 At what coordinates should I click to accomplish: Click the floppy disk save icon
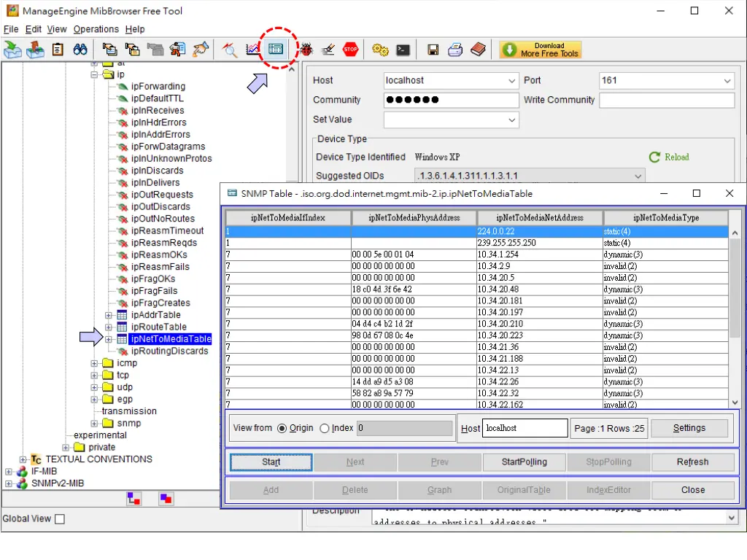[x=433, y=50]
